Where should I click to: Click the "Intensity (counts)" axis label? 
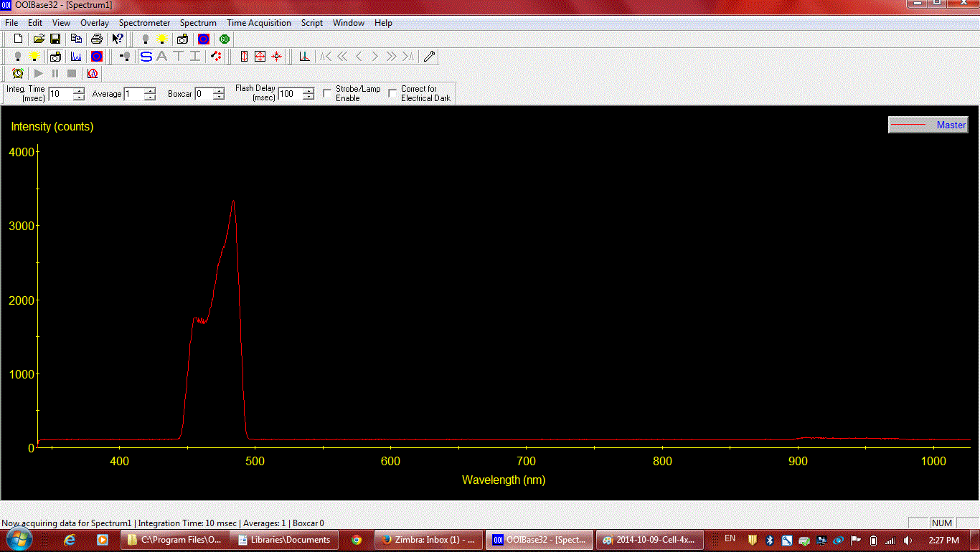(x=52, y=126)
